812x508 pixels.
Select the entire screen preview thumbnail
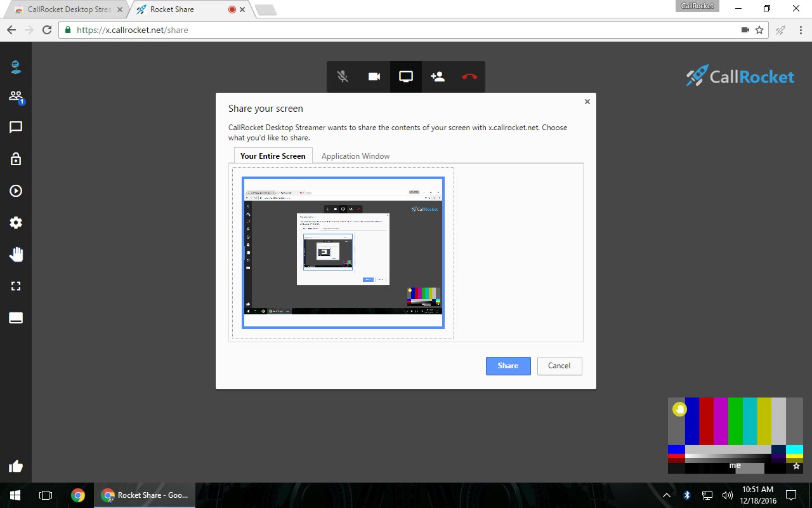pyautogui.click(x=343, y=251)
